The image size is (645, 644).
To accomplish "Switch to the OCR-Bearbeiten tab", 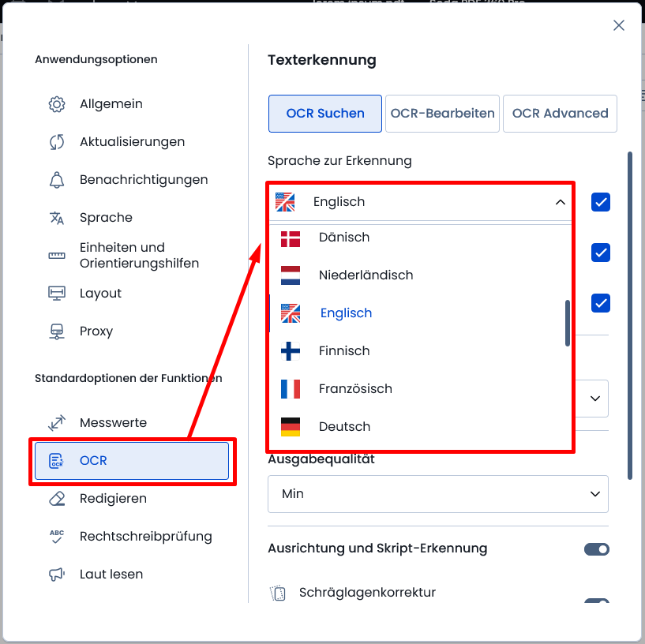I will click(x=442, y=114).
